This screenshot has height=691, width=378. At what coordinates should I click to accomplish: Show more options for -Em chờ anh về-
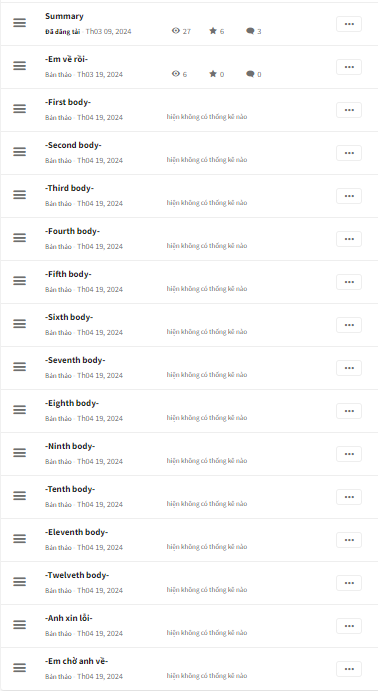coord(349,669)
